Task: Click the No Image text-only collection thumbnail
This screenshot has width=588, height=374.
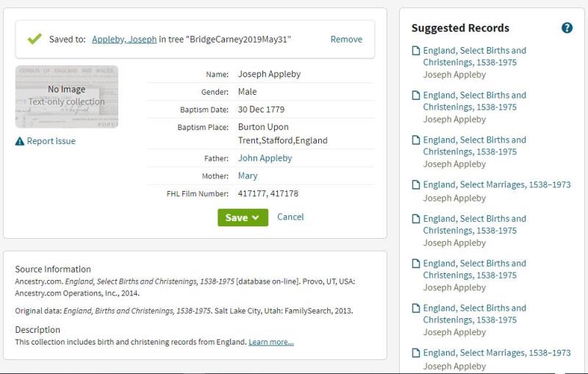Action: coord(67,97)
